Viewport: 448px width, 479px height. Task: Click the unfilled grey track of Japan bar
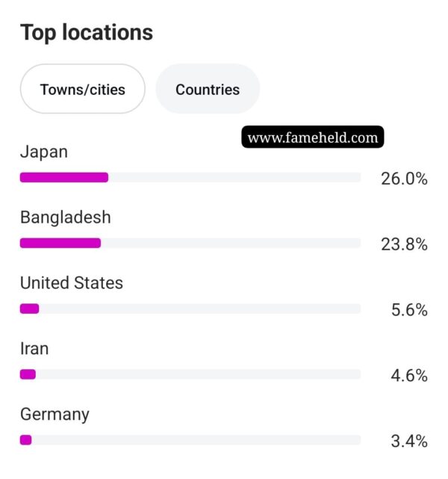tap(234, 178)
